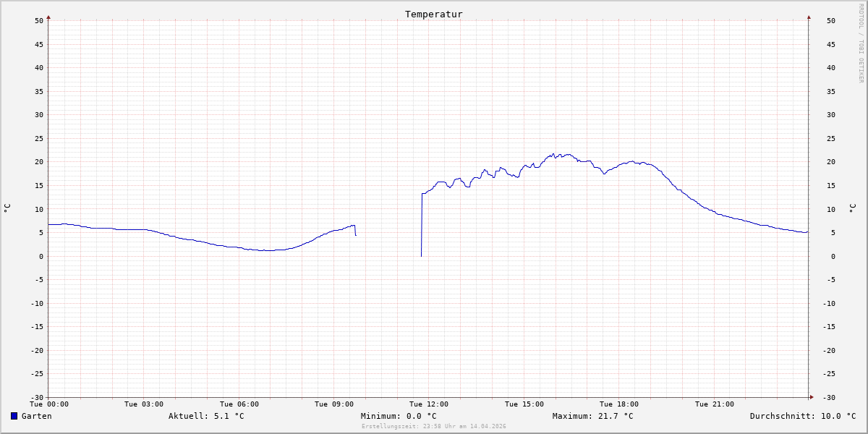
Task: Click the left y-axis 25 label
Action: 39,138
